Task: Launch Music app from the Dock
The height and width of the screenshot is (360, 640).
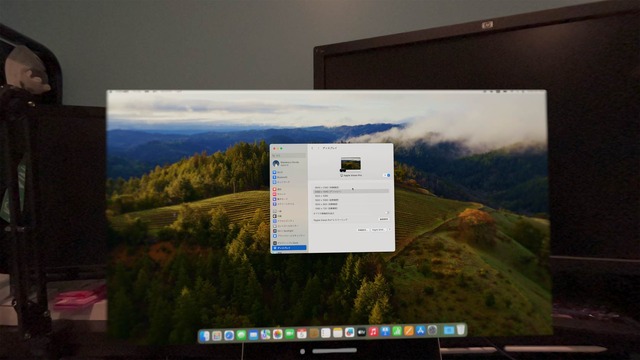Action: (x=373, y=331)
